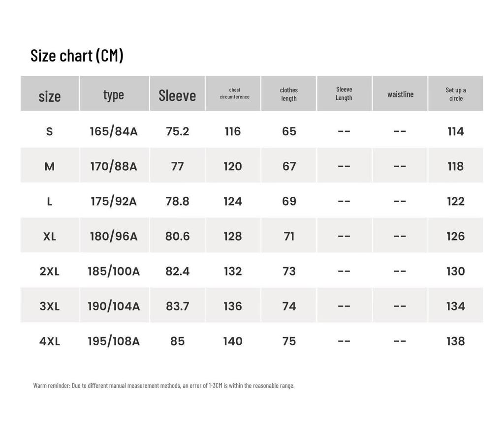504x426 pixels.
Task: Click the chest circumference header
Action: coord(234,93)
